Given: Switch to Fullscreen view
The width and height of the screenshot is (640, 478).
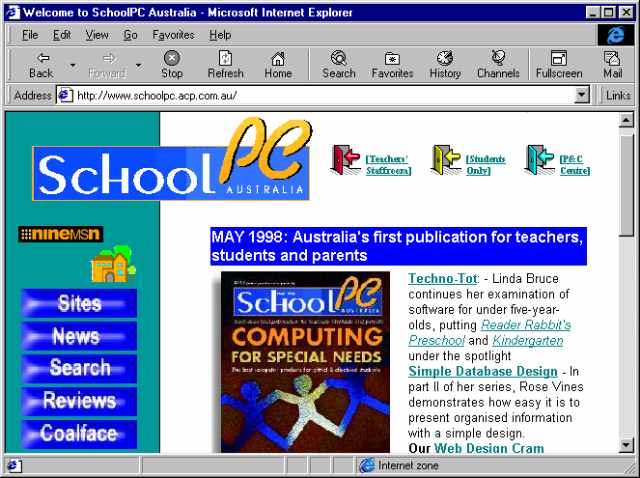Looking at the screenshot, I should tap(559, 65).
